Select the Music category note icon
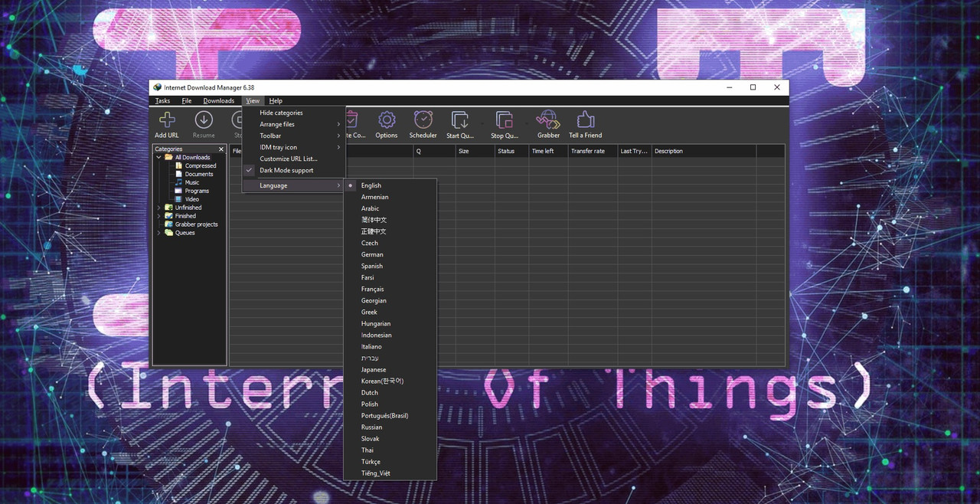The height and width of the screenshot is (504, 980). [179, 182]
